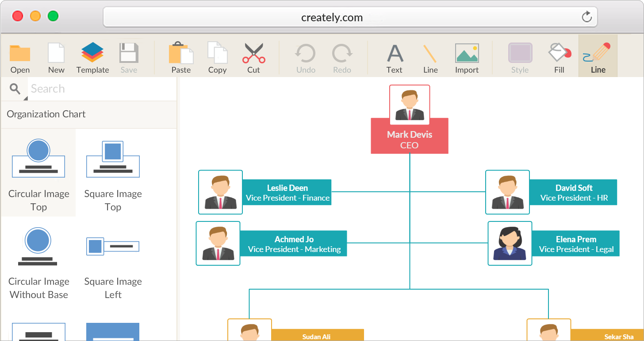This screenshot has height=341, width=644.
Task: Select the Text tool
Action: coord(395,54)
